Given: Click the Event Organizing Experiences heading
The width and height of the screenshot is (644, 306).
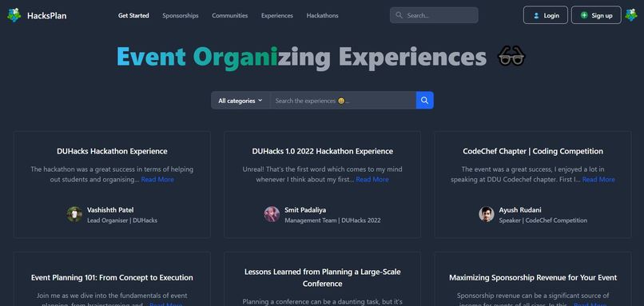Looking at the screenshot, I should point(302,56).
